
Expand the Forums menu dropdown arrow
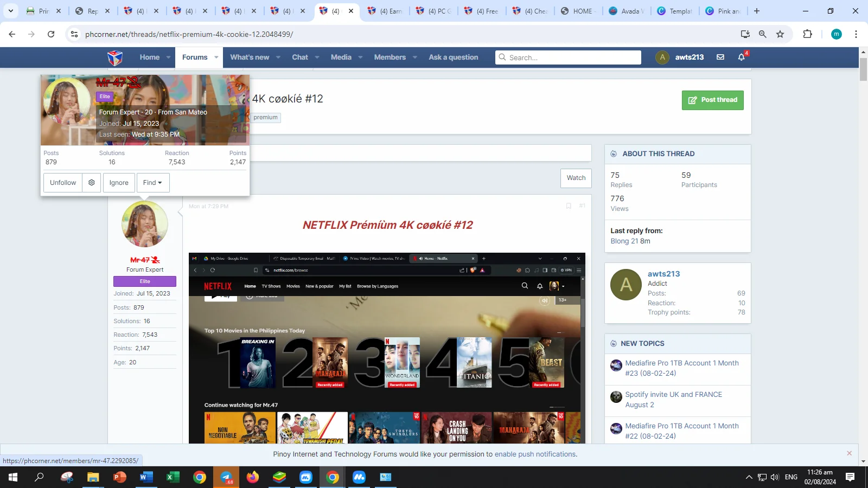point(216,57)
